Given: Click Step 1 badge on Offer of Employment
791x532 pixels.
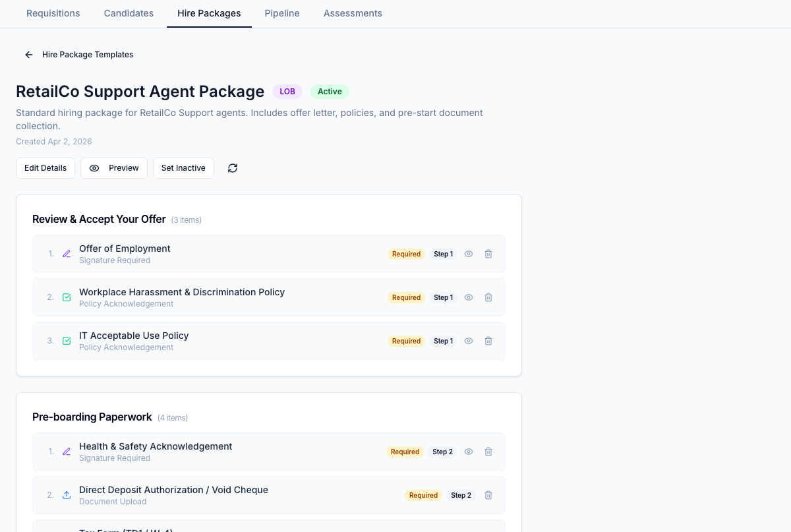Looking at the screenshot, I should point(444,254).
